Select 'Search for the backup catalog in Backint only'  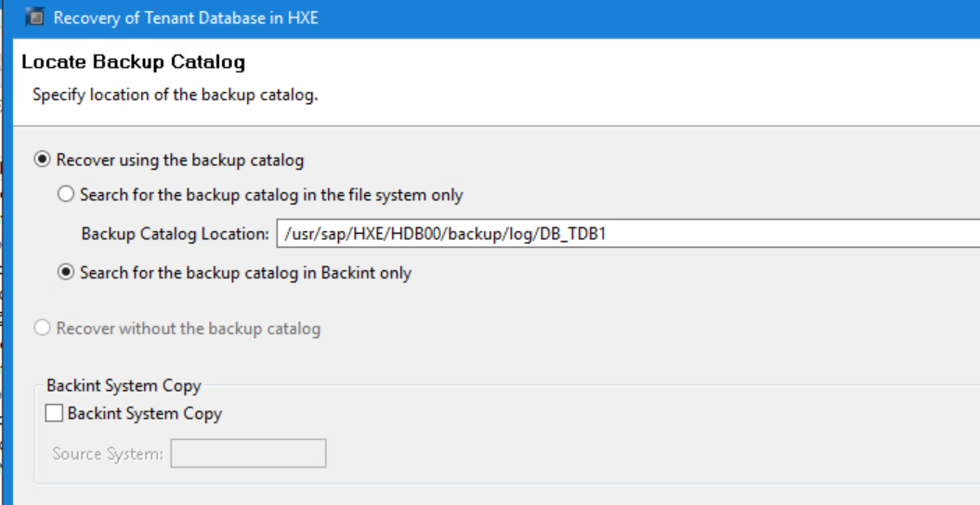tap(66, 273)
